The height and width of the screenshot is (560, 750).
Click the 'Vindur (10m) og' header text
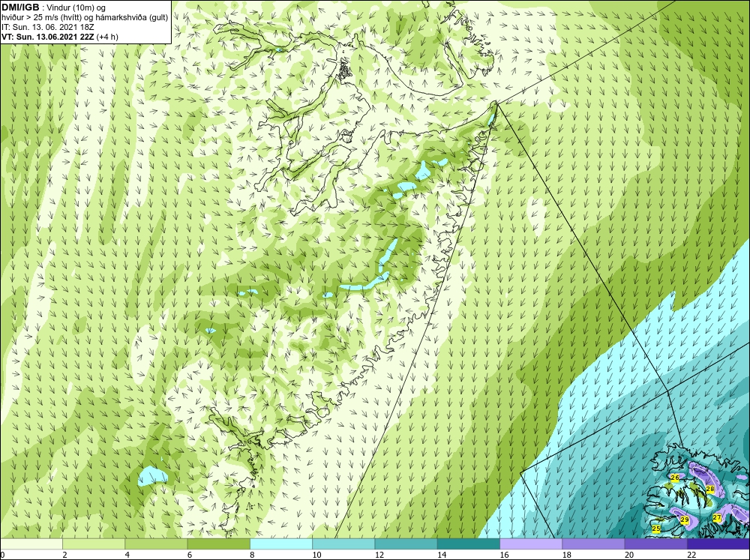(x=76, y=7)
